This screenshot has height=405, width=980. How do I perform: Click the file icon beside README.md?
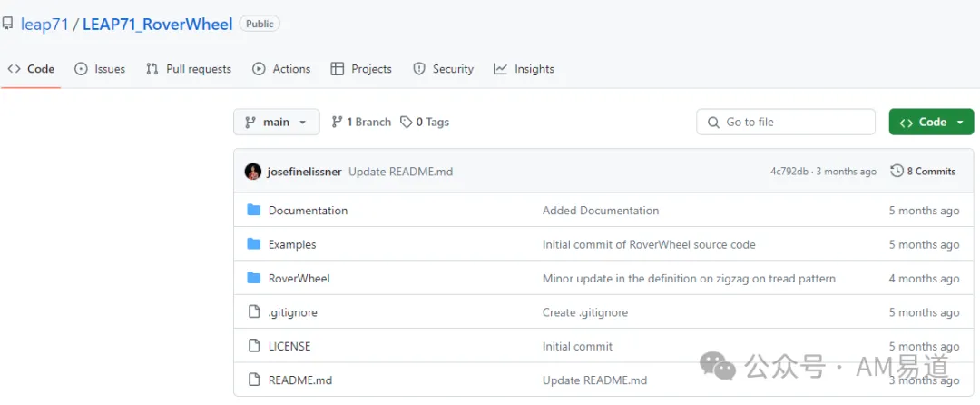pos(253,380)
